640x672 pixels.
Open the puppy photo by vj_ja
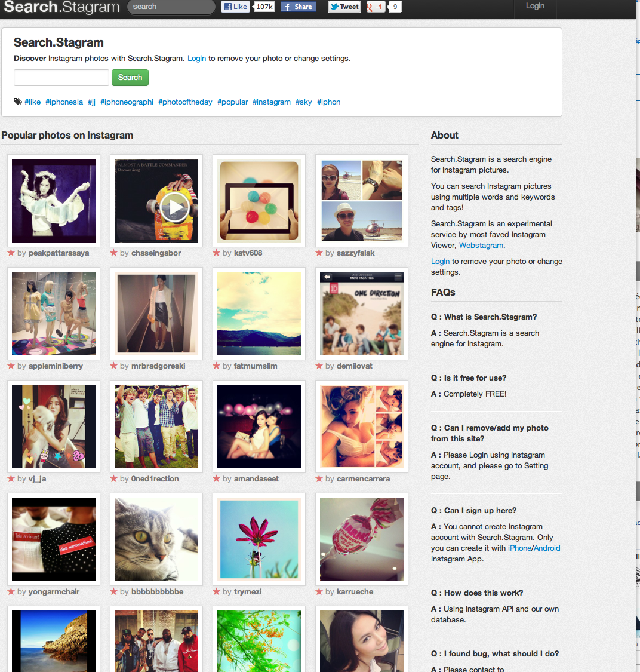pyautogui.click(x=54, y=426)
